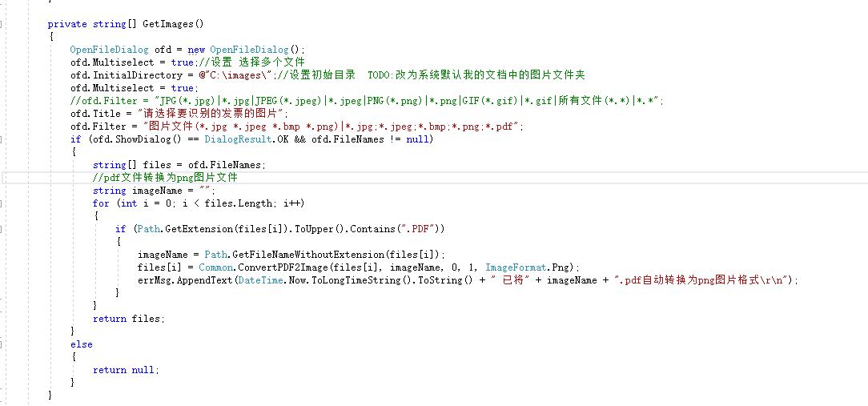Click GetFileNameWithoutExtension method call
Image resolution: width=868 pixels, height=406 pixels.
tap(307, 254)
